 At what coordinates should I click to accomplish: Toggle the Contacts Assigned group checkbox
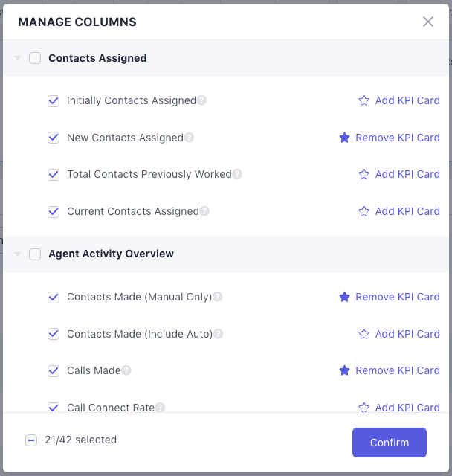(35, 58)
